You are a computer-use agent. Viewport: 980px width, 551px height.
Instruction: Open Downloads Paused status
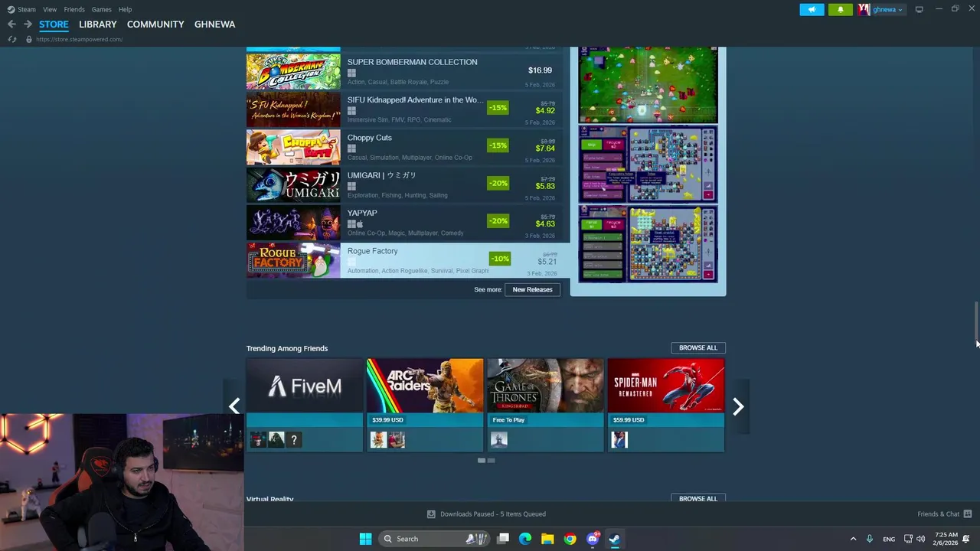(486, 514)
